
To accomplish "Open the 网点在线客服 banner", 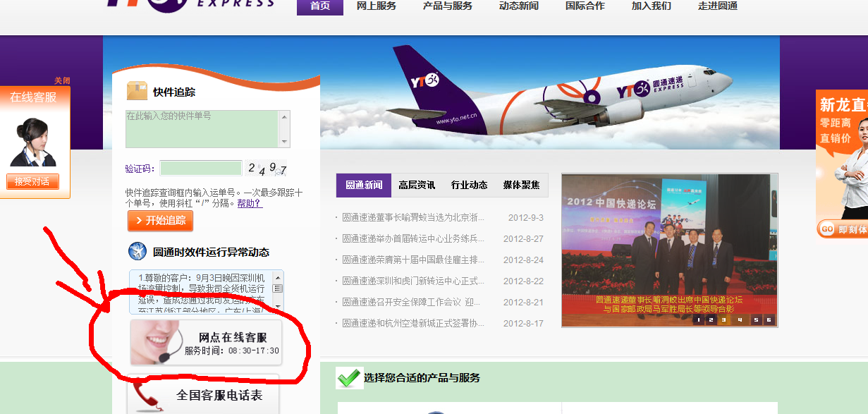I will click(x=206, y=343).
